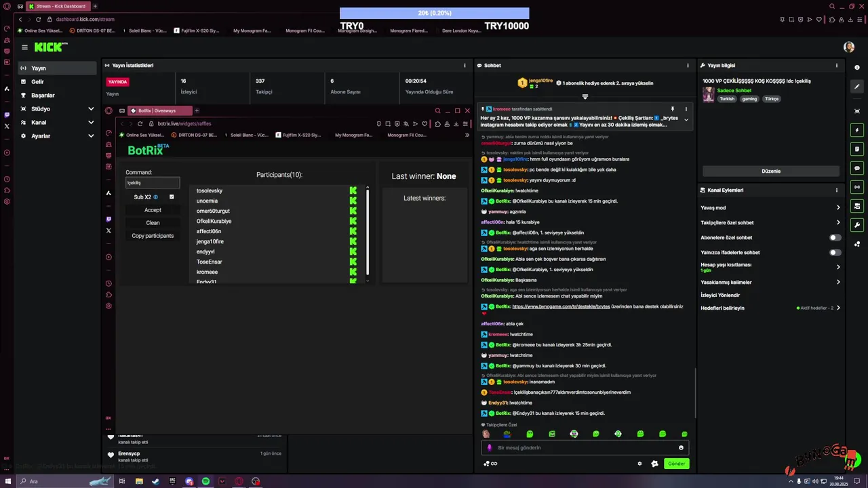The height and width of the screenshot is (488, 868).
Task: Open chat settings gear icon
Action: tap(639, 464)
